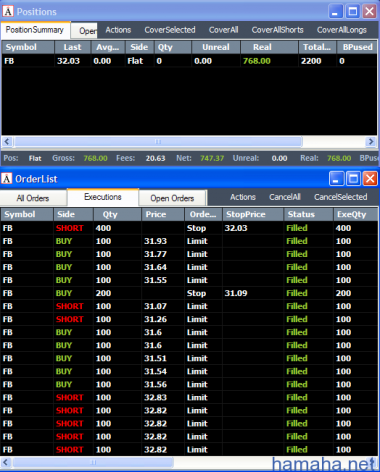The height and width of the screenshot is (472, 380).
Task: Sort OrderList by Qty column header
Action: point(117,214)
